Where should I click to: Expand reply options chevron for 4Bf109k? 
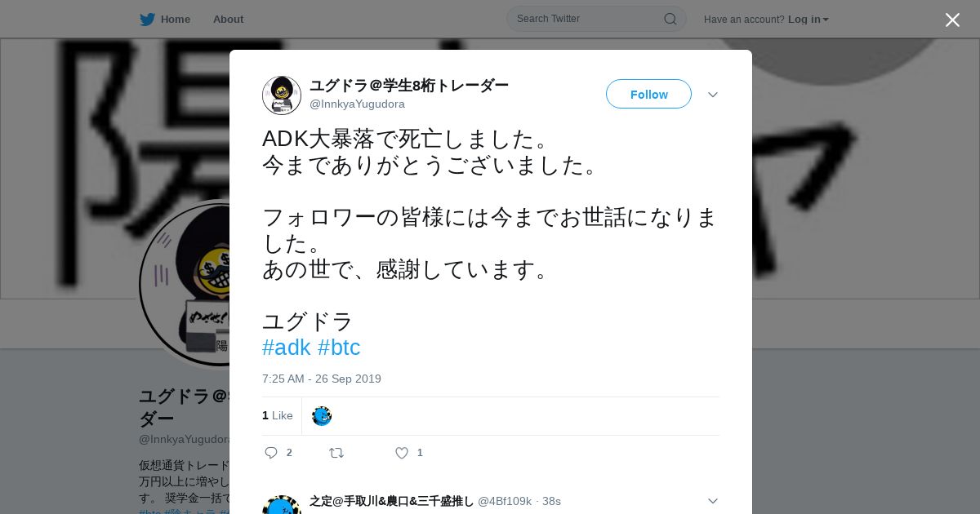click(x=713, y=501)
